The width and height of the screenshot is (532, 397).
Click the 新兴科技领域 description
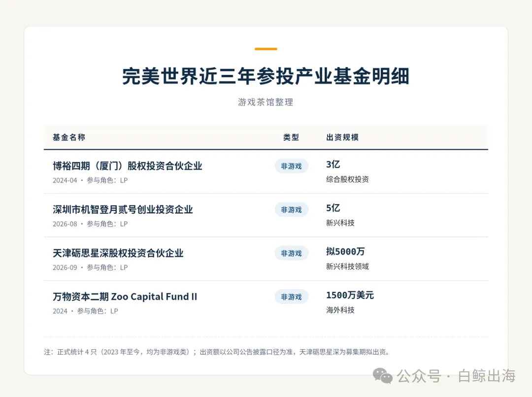pos(347,266)
